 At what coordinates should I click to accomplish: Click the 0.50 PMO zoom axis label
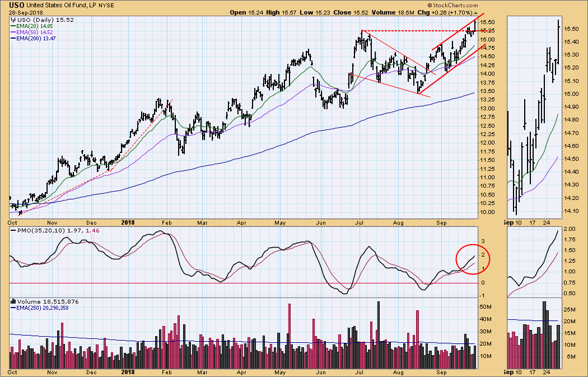tap(570, 294)
